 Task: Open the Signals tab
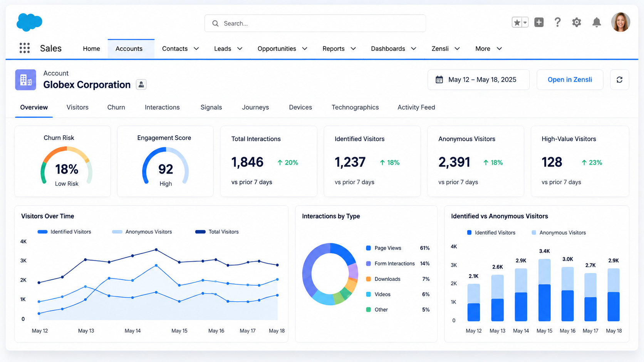pyautogui.click(x=211, y=107)
